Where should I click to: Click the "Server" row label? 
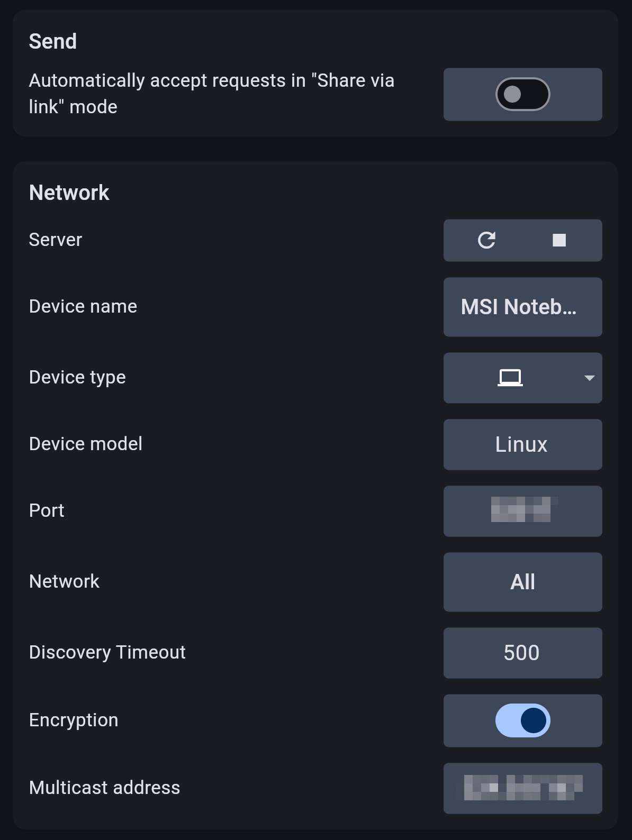(56, 240)
